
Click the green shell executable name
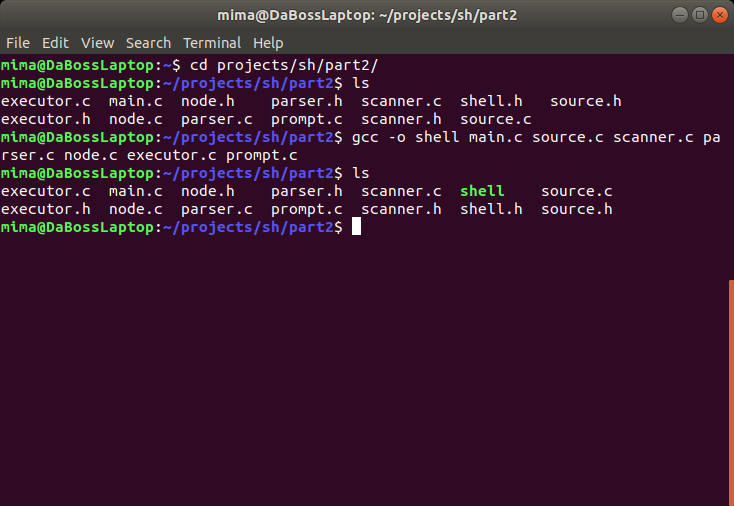point(482,191)
